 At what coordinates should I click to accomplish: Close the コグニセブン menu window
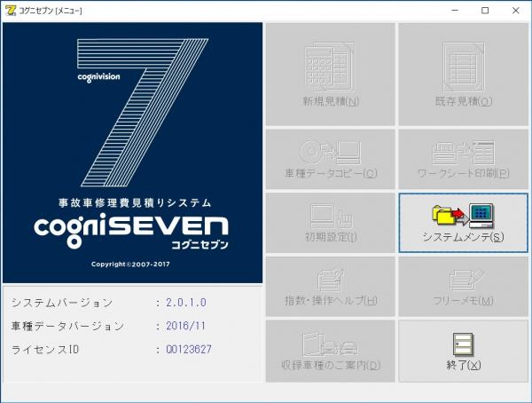(516, 11)
